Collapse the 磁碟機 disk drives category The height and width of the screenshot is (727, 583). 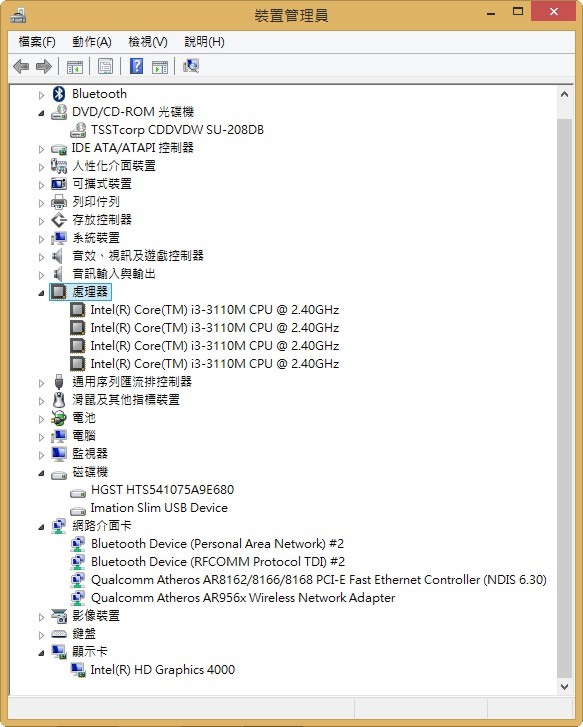[x=41, y=473]
